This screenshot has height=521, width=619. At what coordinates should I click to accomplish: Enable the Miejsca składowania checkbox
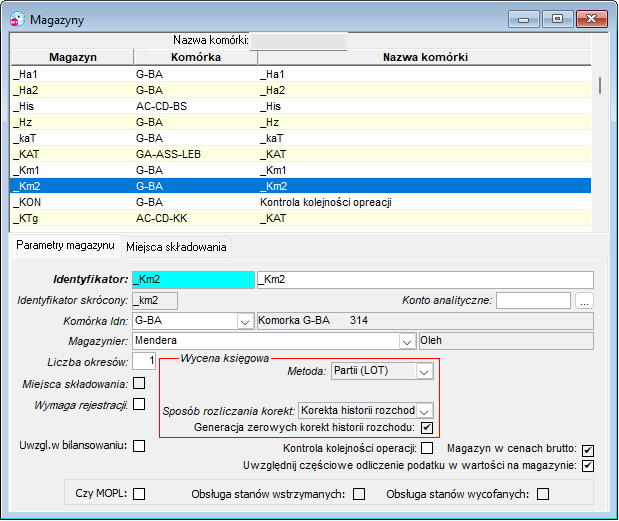[x=139, y=383]
